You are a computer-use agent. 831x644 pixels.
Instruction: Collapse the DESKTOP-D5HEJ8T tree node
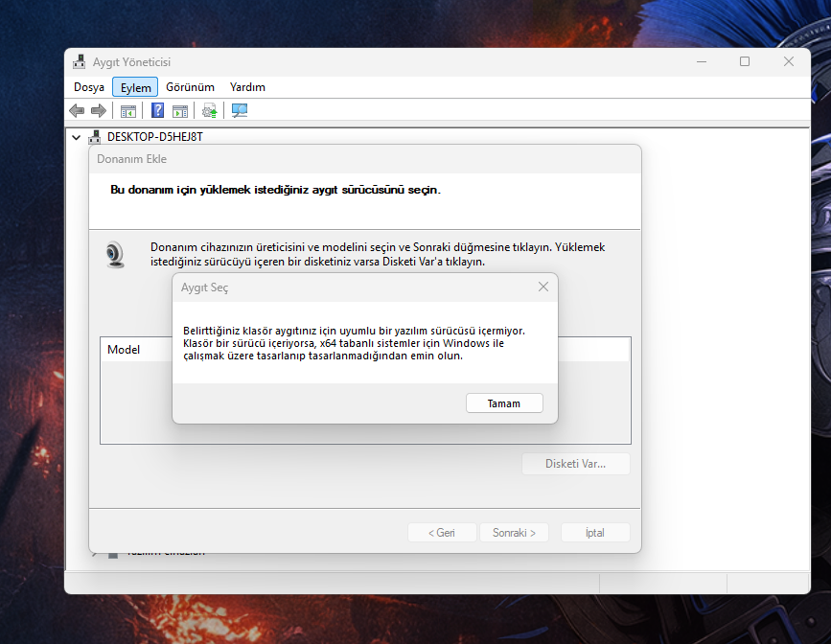[x=77, y=138]
